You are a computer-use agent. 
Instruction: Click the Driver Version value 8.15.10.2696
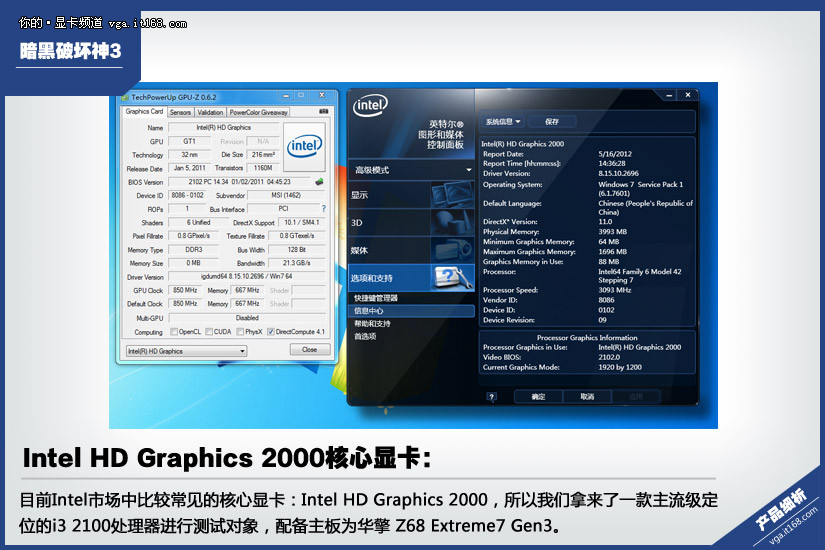pyautogui.click(x=618, y=173)
